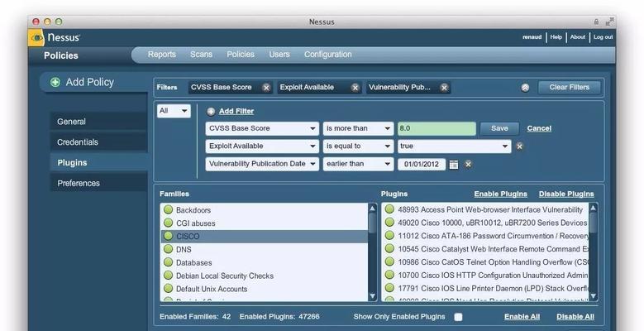Remove the CVSS Base Score filter chip
This screenshot has width=644, height=331.
click(266, 88)
